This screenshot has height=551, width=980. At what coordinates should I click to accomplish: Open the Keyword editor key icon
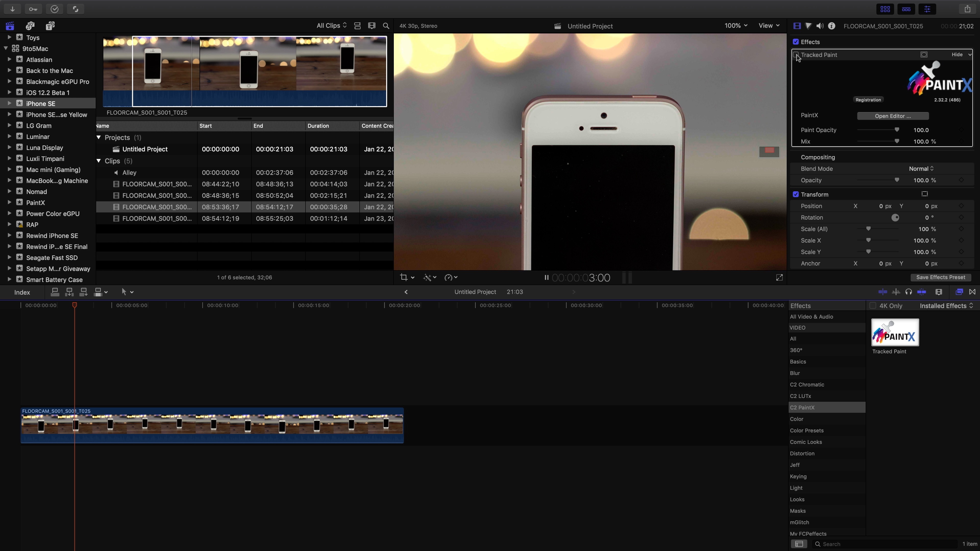pyautogui.click(x=33, y=9)
